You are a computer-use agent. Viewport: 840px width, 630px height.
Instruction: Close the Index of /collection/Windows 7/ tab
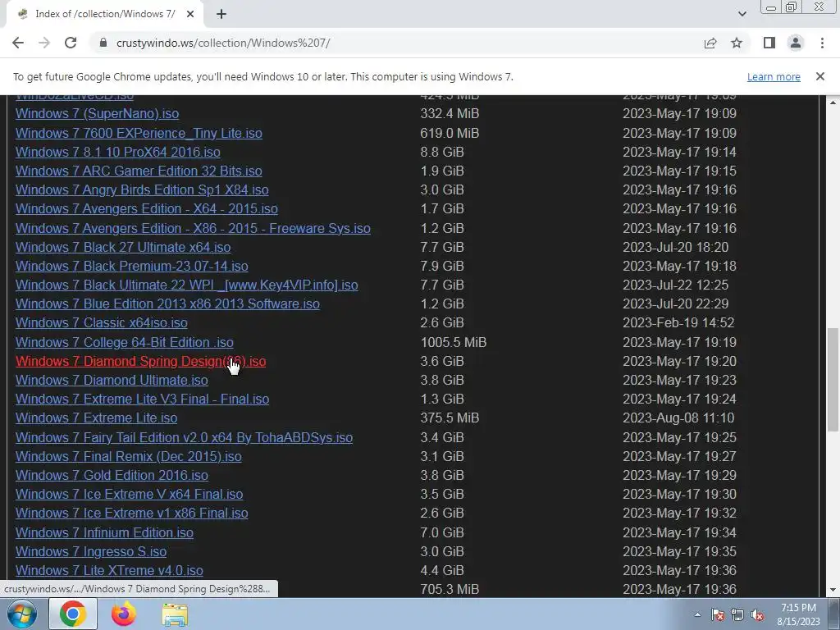point(190,14)
